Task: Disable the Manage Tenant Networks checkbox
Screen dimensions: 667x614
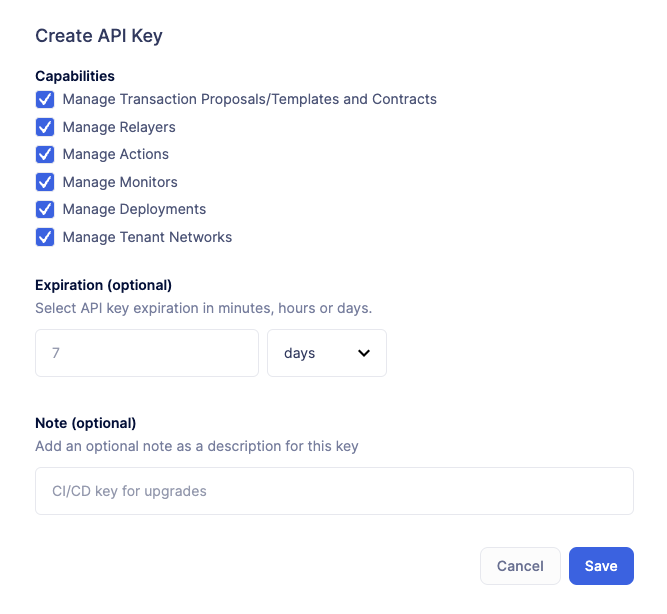Action: coord(44,237)
